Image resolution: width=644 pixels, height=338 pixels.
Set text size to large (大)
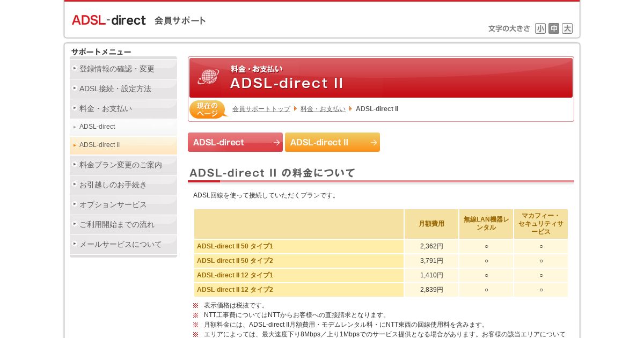tap(567, 28)
